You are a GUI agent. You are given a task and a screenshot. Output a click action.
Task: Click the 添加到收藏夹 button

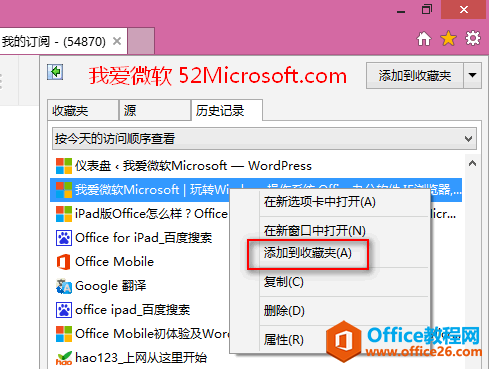(x=415, y=76)
